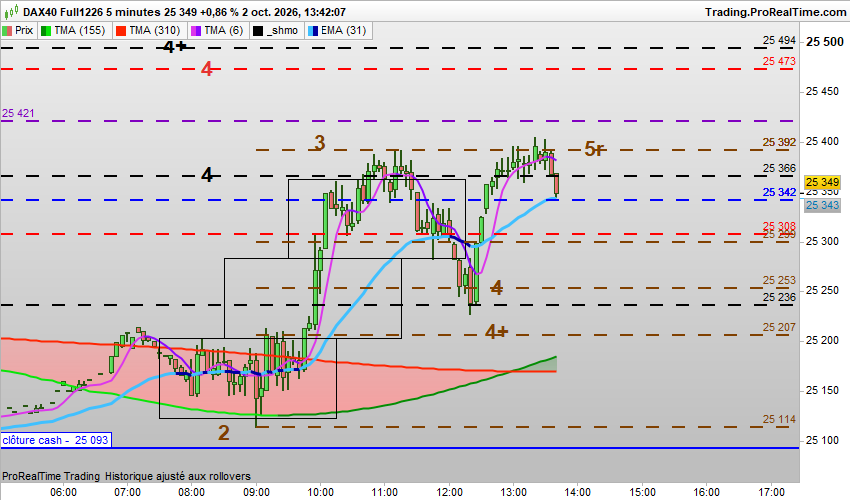The width and height of the screenshot is (850, 500).
Task: Open the EMA (31) indicator legend
Action: (x=338, y=30)
